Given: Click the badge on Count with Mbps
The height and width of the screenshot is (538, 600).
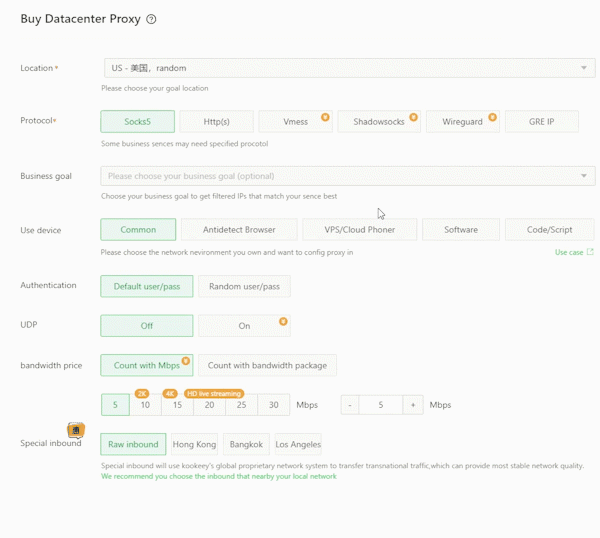Looking at the screenshot, I should click(186, 360).
